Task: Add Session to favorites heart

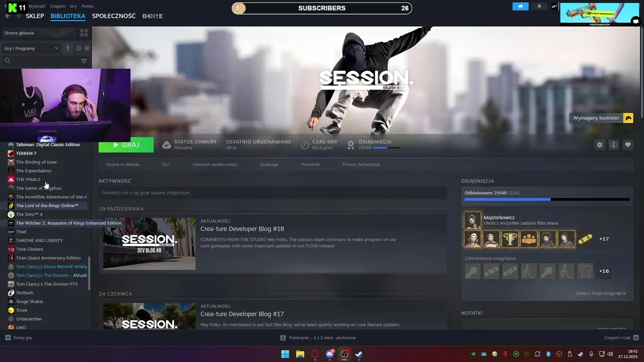Action: coord(628,145)
